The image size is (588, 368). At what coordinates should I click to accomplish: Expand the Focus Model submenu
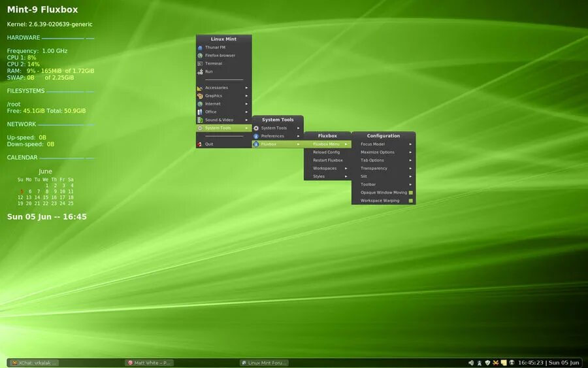pos(384,144)
